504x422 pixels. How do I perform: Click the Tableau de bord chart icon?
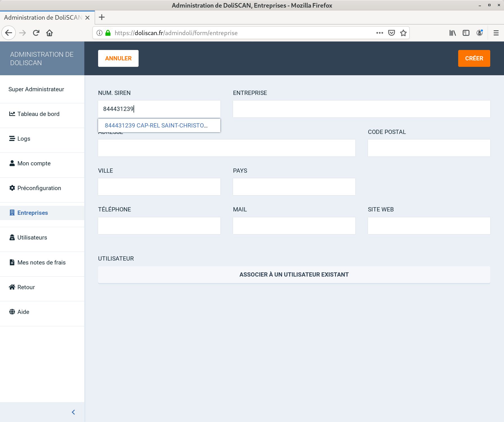click(x=12, y=114)
